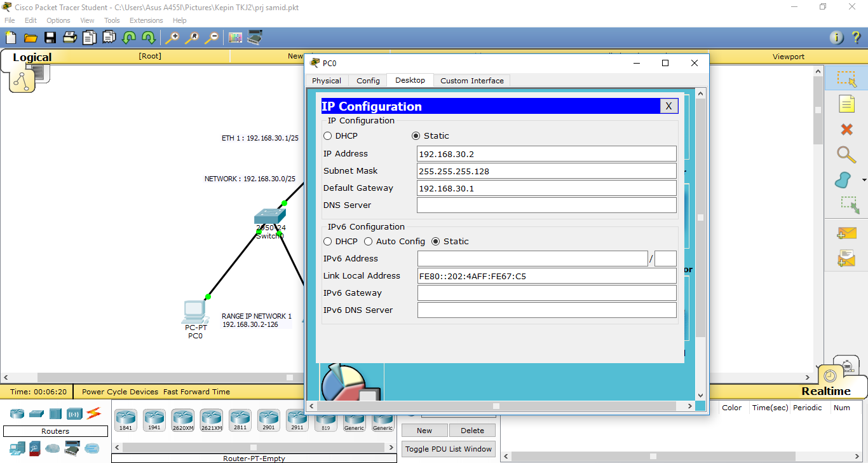The height and width of the screenshot is (463, 868).
Task: Open Packet Tracer info icon
Action: point(837,38)
